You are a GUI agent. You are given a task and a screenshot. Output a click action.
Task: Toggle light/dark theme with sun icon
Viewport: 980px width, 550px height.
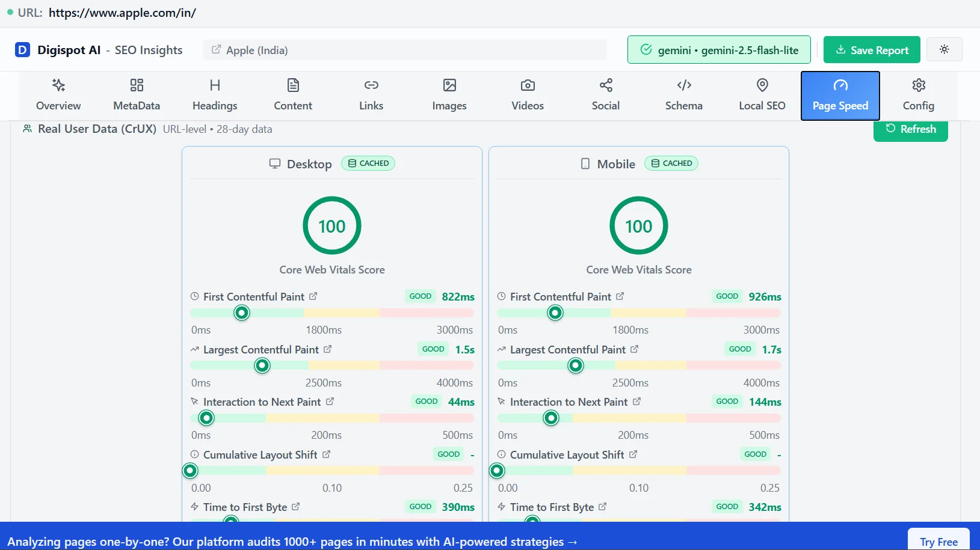pyautogui.click(x=944, y=49)
